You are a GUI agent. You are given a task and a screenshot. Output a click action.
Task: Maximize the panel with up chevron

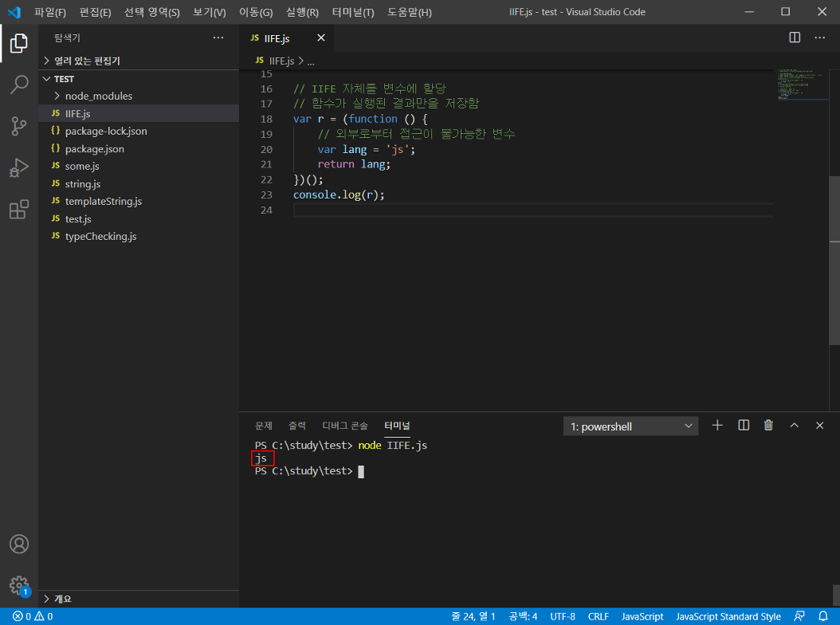pyautogui.click(x=794, y=426)
